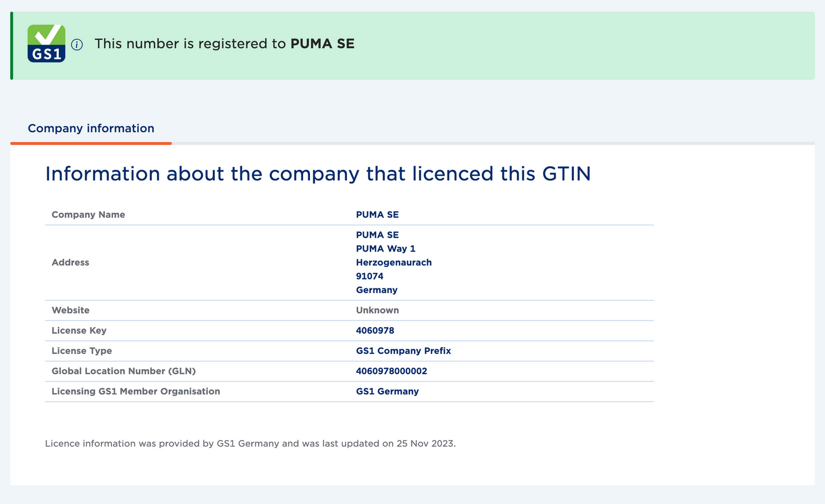Click the Address row label
The height and width of the screenshot is (504, 825).
pos(70,262)
